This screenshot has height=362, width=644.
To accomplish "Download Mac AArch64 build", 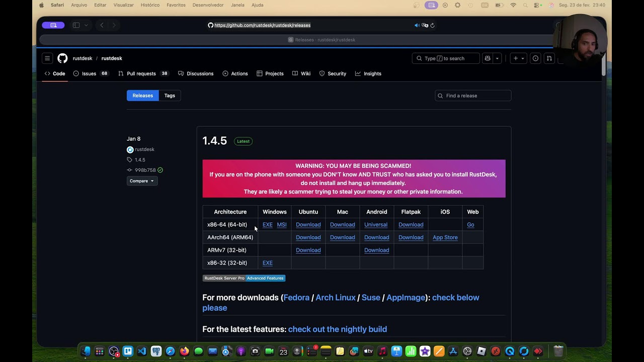I will 343,237.
